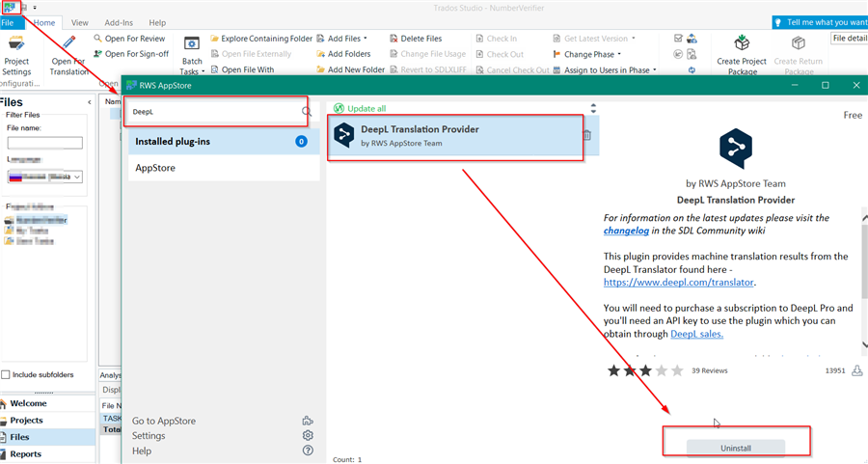Open the changelog link

[626, 231]
